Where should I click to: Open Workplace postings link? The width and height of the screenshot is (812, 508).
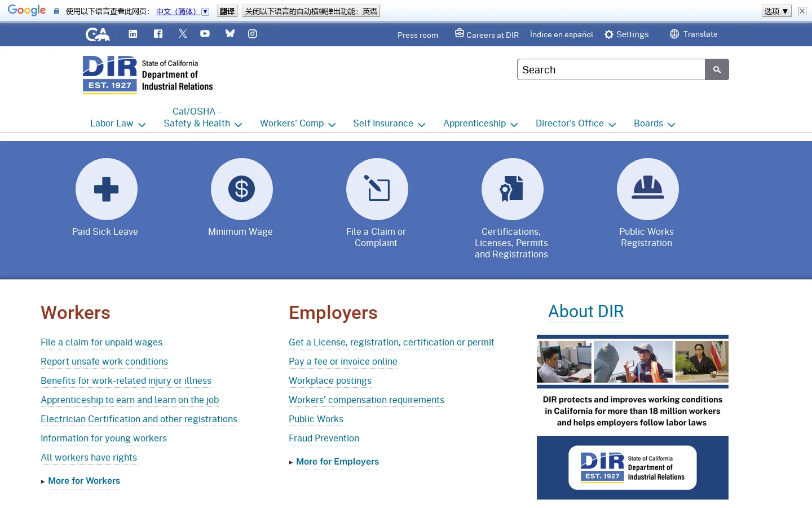330,380
